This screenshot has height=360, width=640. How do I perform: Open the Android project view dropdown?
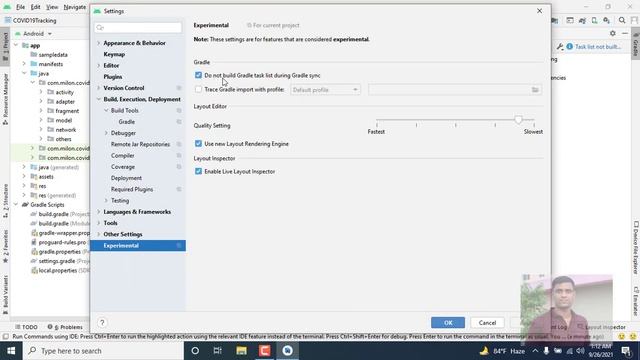click(x=34, y=33)
